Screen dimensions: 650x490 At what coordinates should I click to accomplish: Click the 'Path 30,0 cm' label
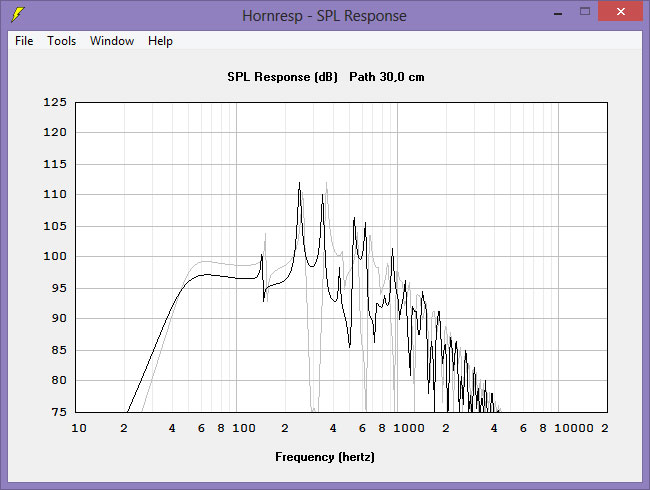click(387, 77)
